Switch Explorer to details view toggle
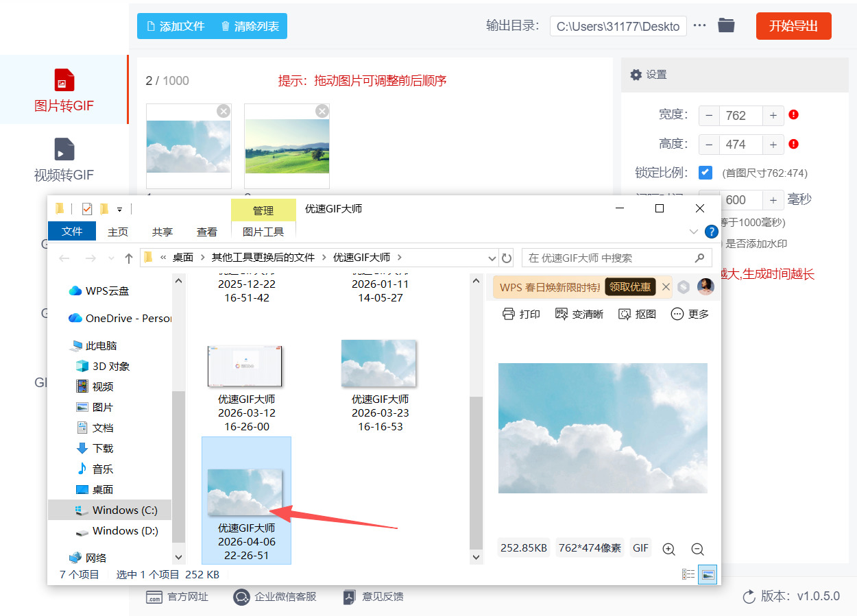857x616 pixels. pos(688,574)
